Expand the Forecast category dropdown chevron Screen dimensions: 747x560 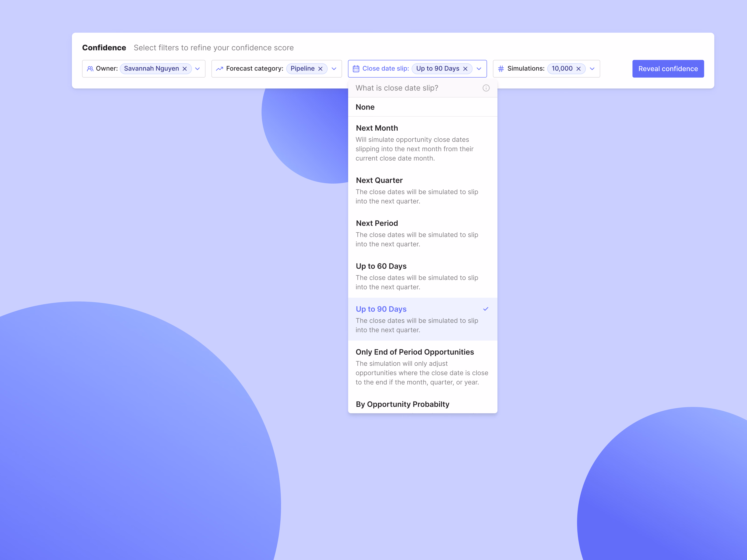pos(334,69)
